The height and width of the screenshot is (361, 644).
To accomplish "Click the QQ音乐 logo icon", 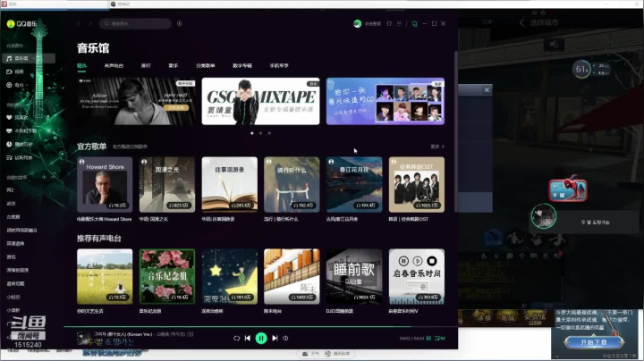I will click(11, 24).
